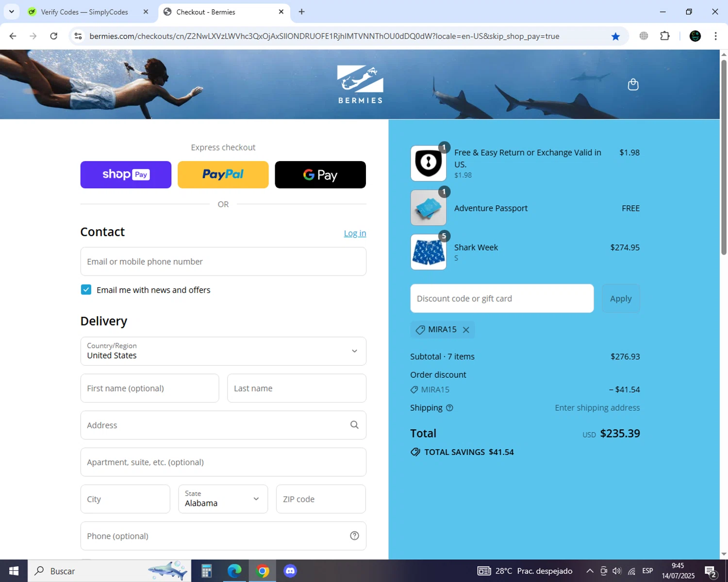Viewport: 728px width, 582px height.
Task: Open the Windows Start menu
Action: [x=14, y=571]
